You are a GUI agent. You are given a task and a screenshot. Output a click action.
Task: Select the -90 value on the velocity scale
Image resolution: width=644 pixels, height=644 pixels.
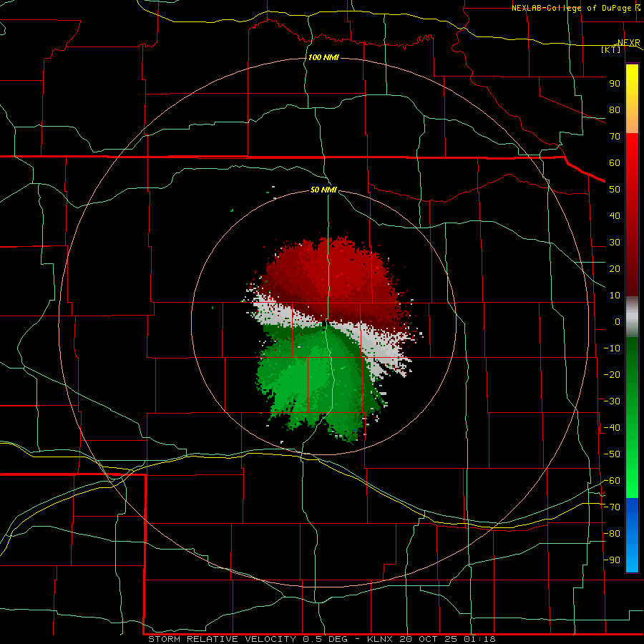pyautogui.click(x=612, y=560)
